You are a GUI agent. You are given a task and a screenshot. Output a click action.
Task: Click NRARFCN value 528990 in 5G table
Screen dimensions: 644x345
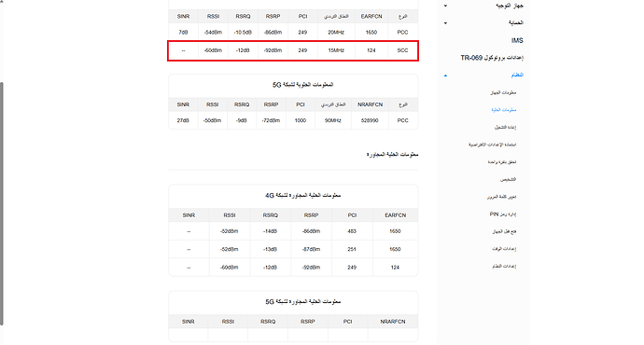click(x=370, y=120)
